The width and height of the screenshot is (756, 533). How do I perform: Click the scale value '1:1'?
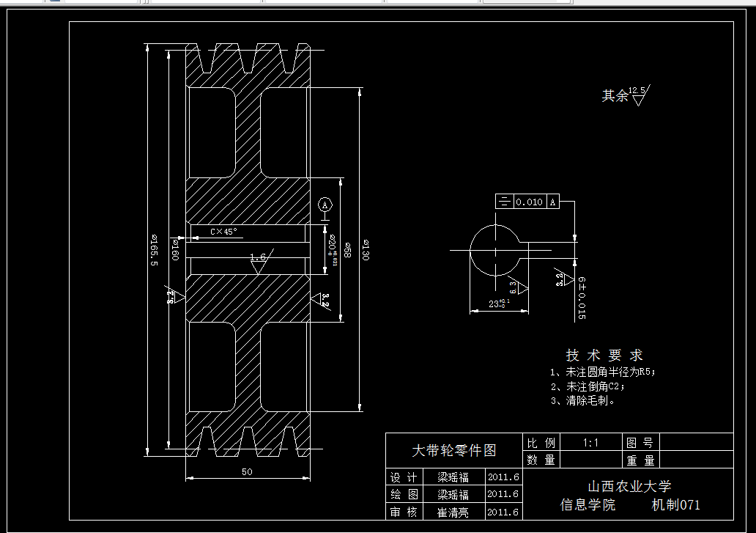pos(590,443)
